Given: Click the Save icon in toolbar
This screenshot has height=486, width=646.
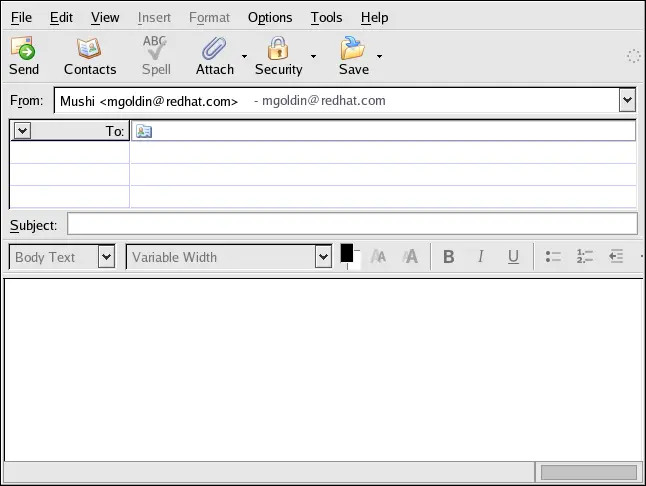Looking at the screenshot, I should tap(352, 48).
